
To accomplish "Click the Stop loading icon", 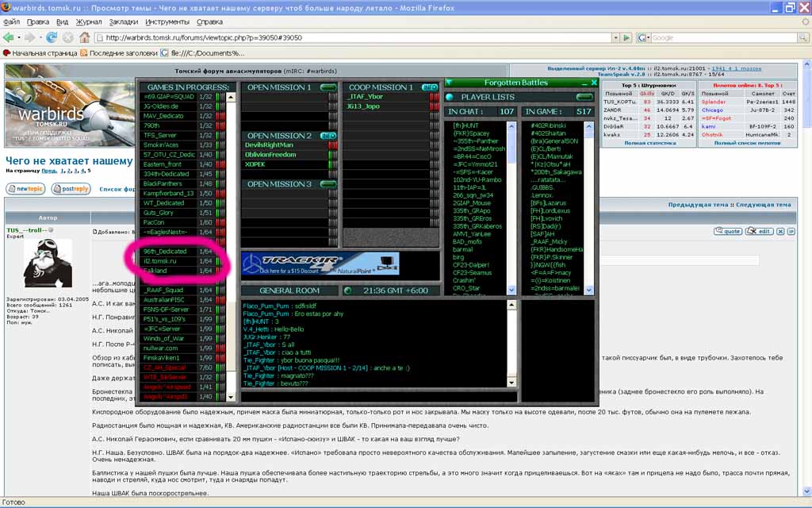I will tap(69, 37).
